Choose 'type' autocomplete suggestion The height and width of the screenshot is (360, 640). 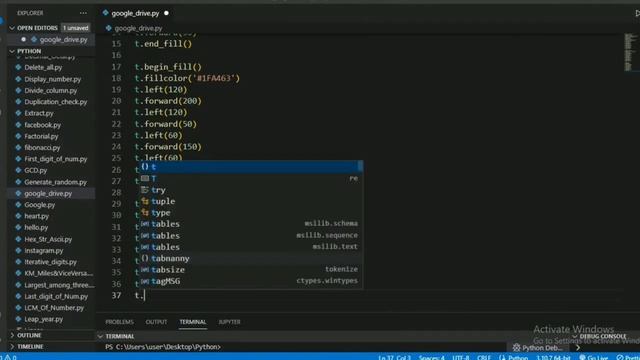[x=251, y=213]
